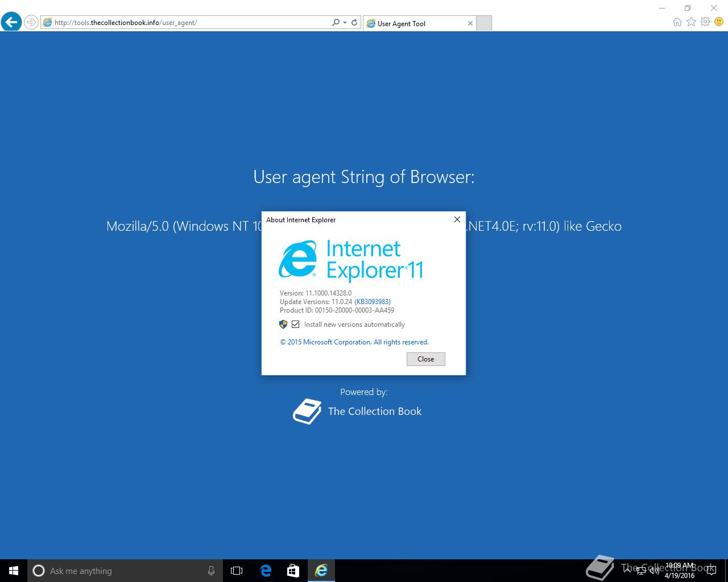Open the KB3093983 update link
728x582 pixels.
(373, 302)
